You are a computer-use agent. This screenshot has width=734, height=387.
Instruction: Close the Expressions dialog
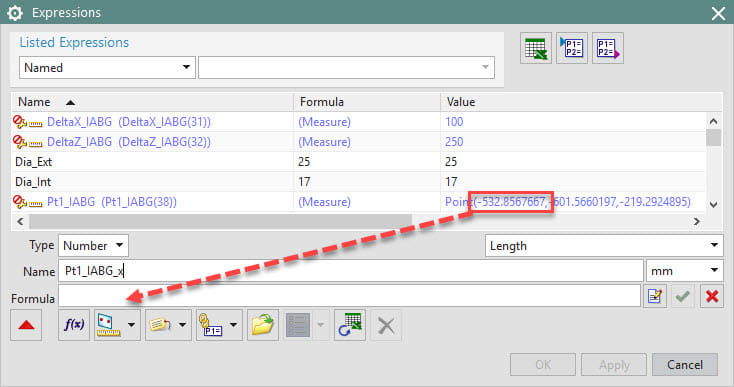coord(718,14)
